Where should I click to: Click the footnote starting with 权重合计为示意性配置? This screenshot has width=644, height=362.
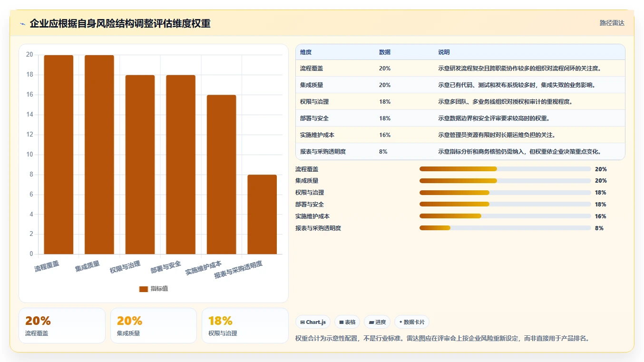pos(442,339)
